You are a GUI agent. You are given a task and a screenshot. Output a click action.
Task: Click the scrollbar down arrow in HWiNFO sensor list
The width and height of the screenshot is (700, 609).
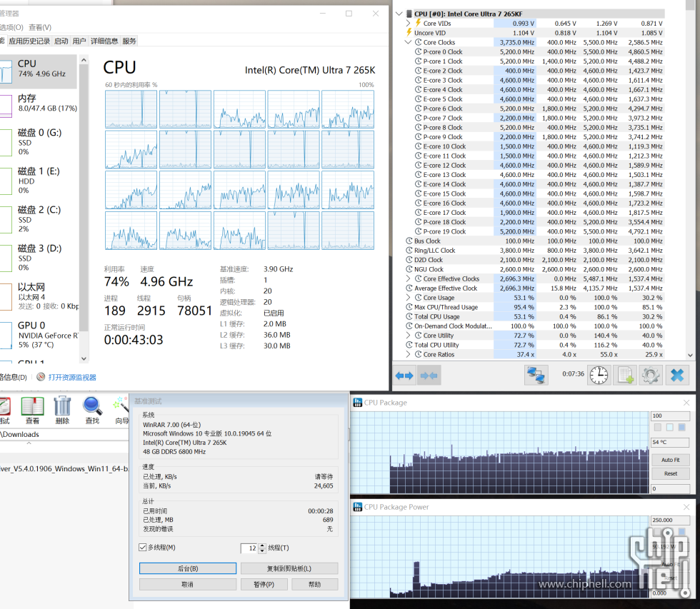(x=690, y=355)
